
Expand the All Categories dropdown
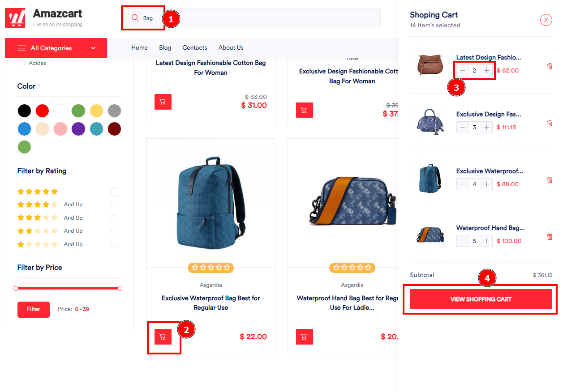(56, 48)
